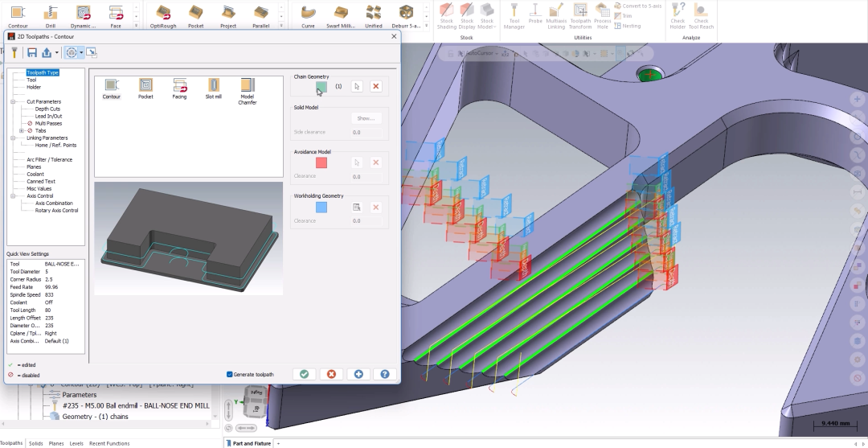868x448 pixels.
Task: Click the Swarf Milling multiaxis icon
Action: (x=341, y=16)
